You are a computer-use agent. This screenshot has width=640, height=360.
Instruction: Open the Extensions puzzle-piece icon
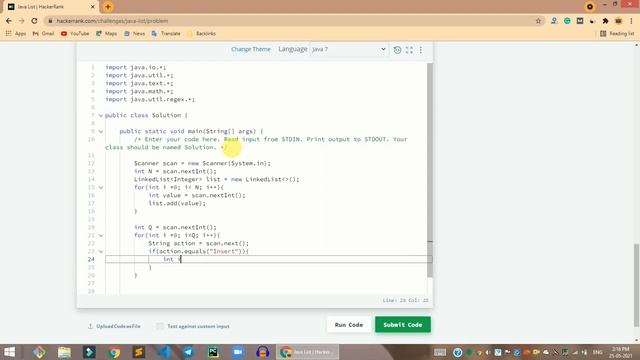pyautogui.click(x=605, y=21)
